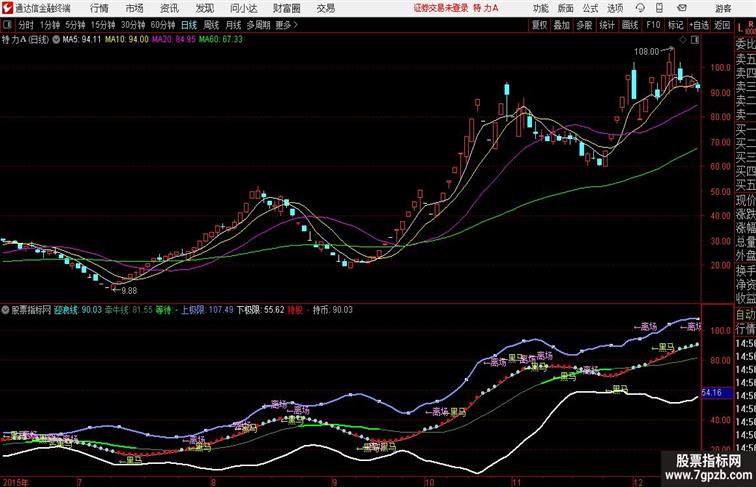Switch to the 1分钟 period tab
The image size is (756, 487).
click(49, 25)
